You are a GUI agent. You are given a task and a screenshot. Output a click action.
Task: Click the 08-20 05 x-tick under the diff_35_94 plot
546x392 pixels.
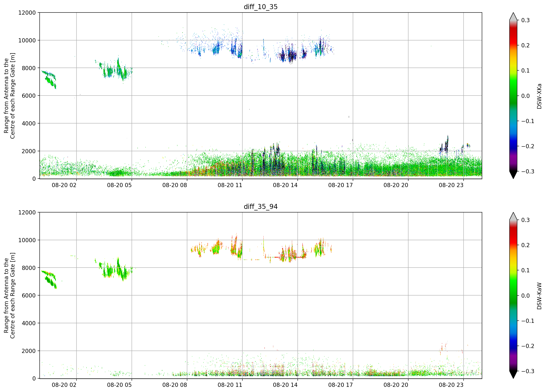point(120,385)
